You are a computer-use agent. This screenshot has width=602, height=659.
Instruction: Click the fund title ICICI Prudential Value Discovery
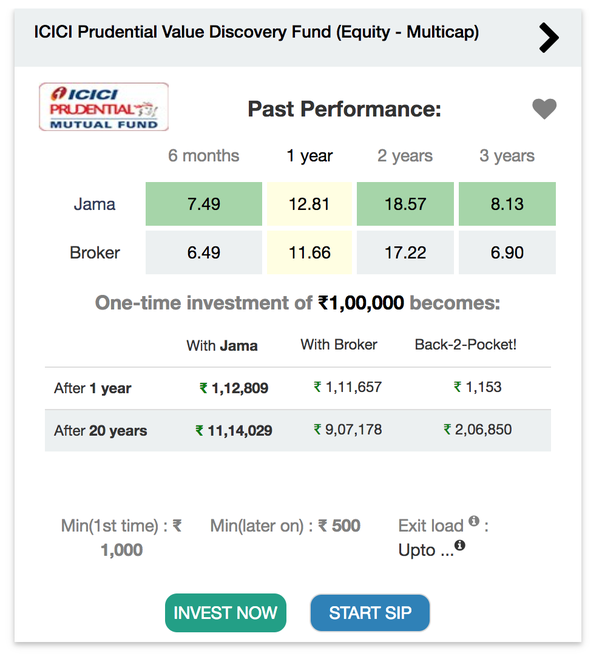click(256, 32)
